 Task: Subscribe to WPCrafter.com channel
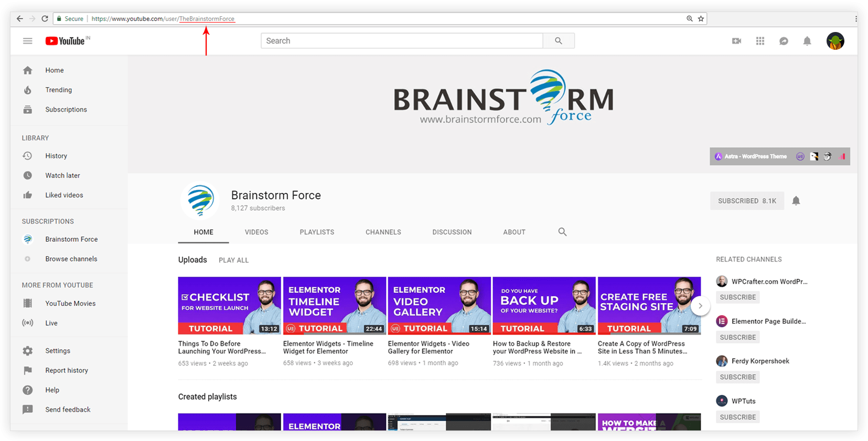click(x=737, y=297)
